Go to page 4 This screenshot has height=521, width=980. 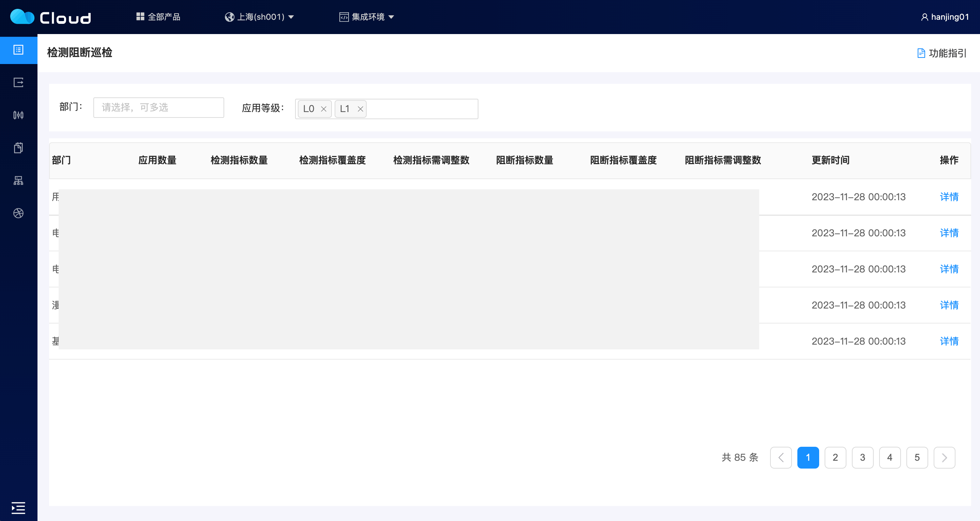click(890, 457)
